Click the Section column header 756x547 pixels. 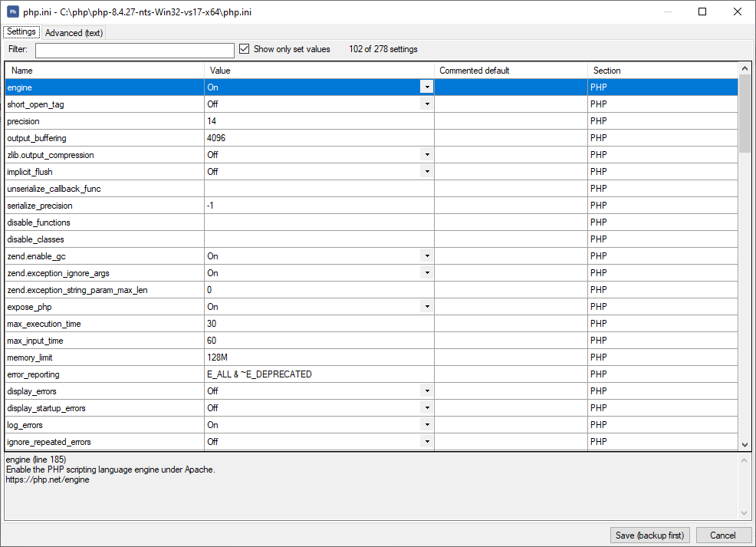tap(663, 71)
